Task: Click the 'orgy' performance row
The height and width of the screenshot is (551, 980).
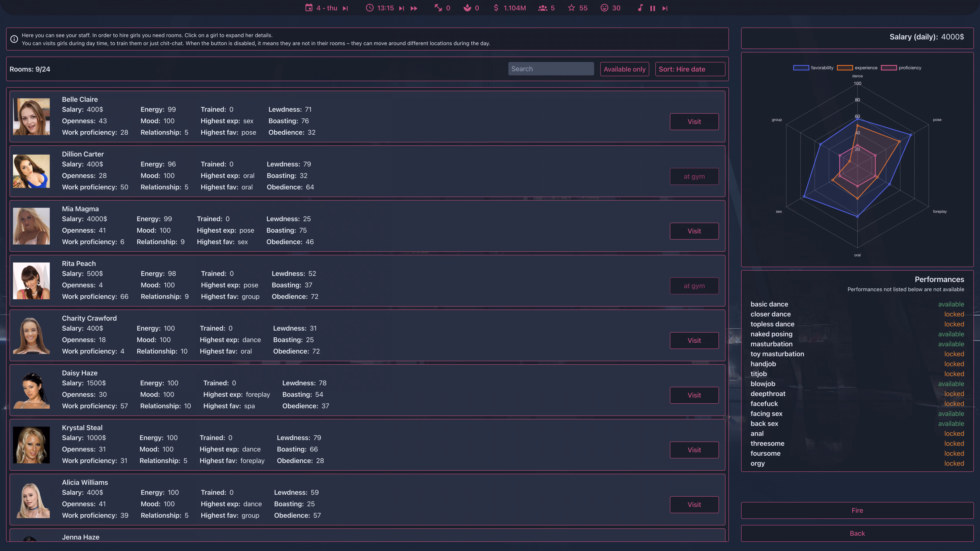Action: click(857, 464)
